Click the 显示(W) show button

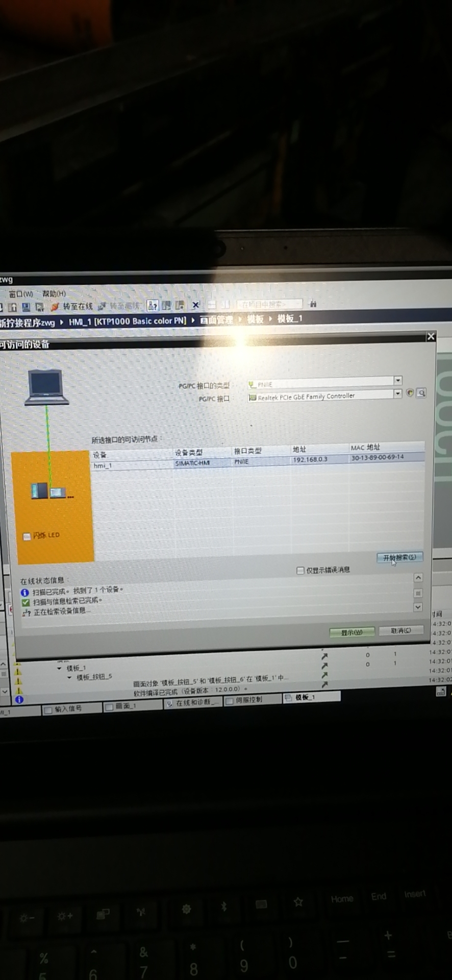pos(351,632)
